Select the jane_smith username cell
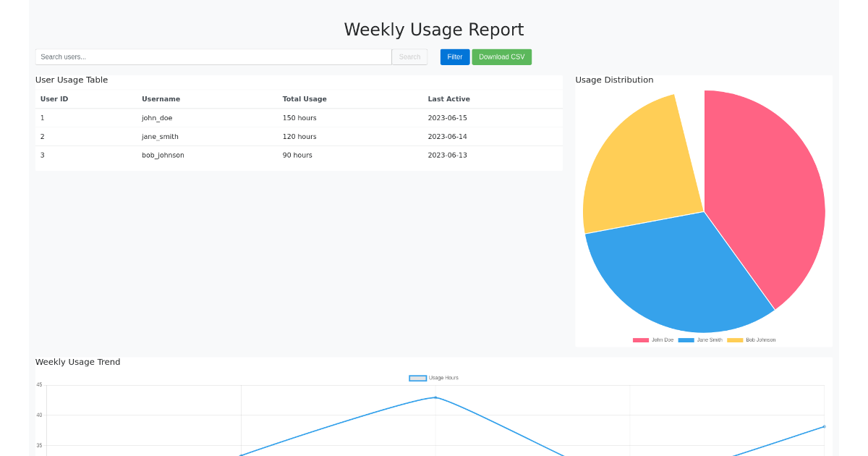 [x=160, y=137]
